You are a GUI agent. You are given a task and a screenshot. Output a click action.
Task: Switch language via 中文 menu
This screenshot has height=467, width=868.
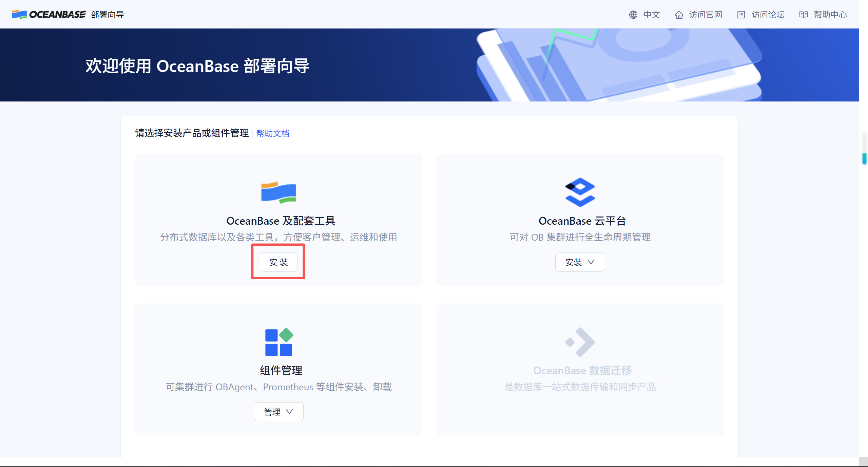(x=651, y=15)
